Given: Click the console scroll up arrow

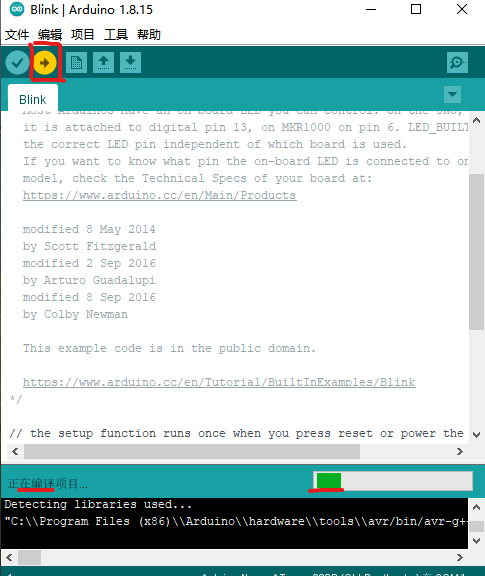Looking at the screenshot, I should (x=477, y=507).
